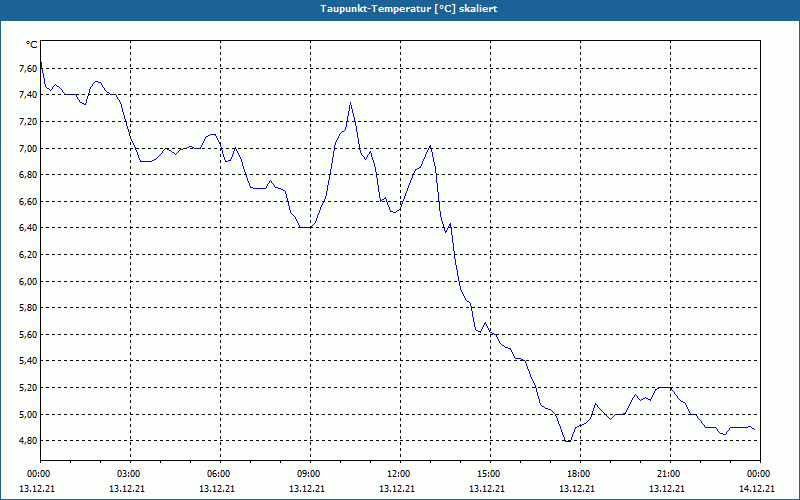Click the 5,60 y-axis label
This screenshot has width=800, height=500.
pos(28,335)
